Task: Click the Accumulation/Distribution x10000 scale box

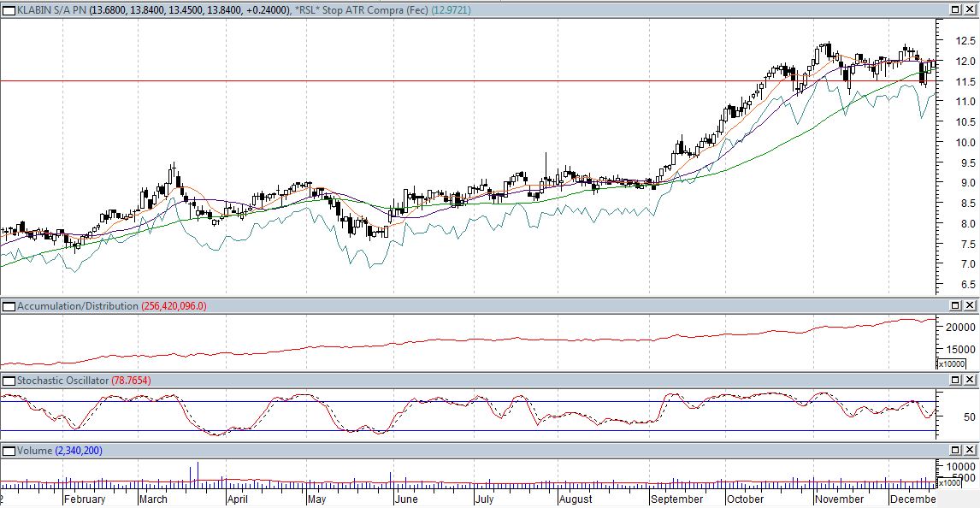Action: 952,364
